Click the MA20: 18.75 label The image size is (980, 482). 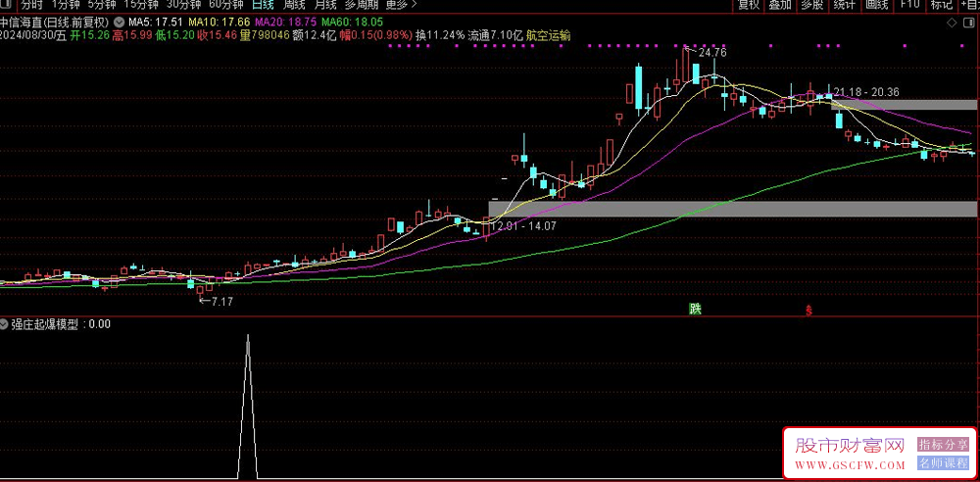(x=285, y=23)
